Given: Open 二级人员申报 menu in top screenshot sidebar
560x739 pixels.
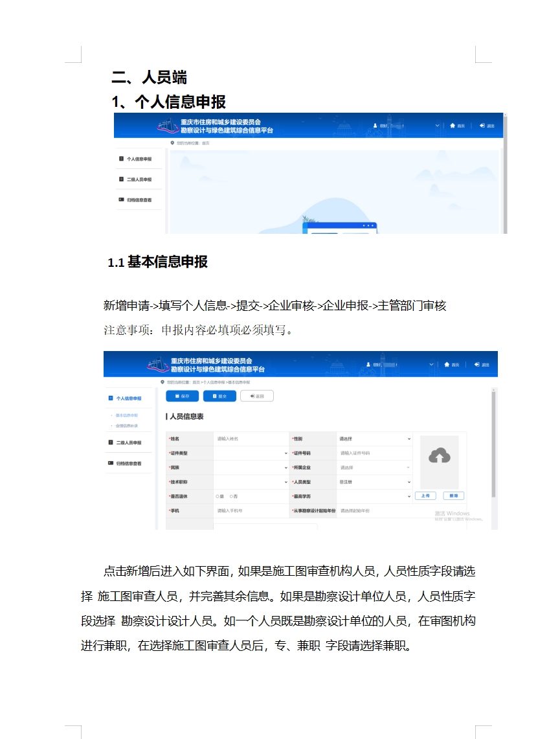Looking at the screenshot, I should 140,179.
